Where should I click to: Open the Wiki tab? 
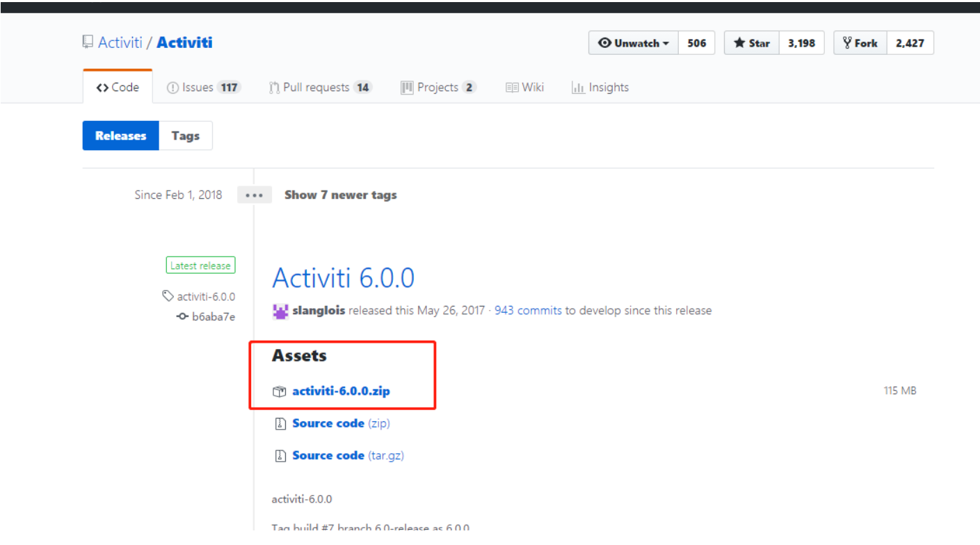tap(524, 88)
